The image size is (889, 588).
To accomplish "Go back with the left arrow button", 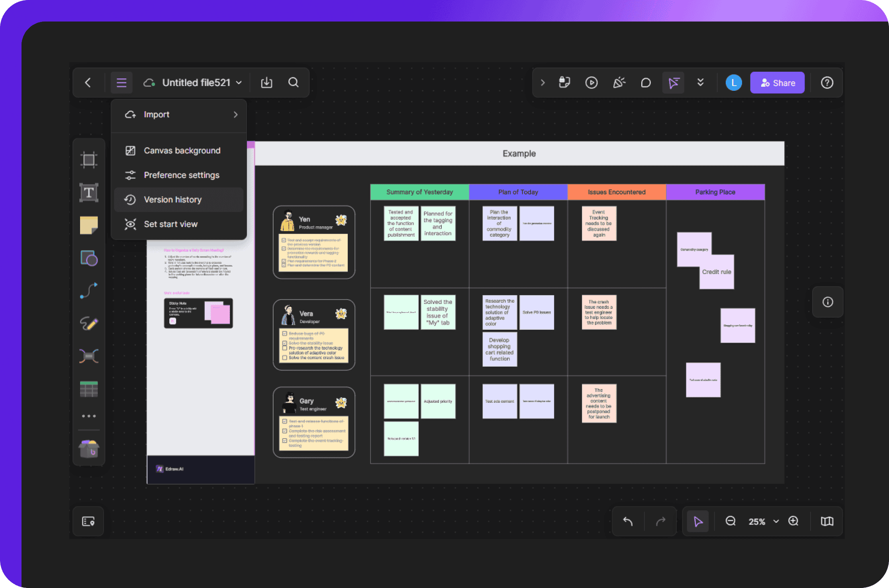I will (x=88, y=82).
